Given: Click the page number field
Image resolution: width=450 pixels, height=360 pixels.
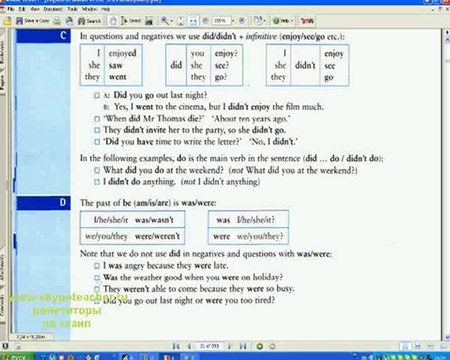Looking at the screenshot, I should click(209, 346).
